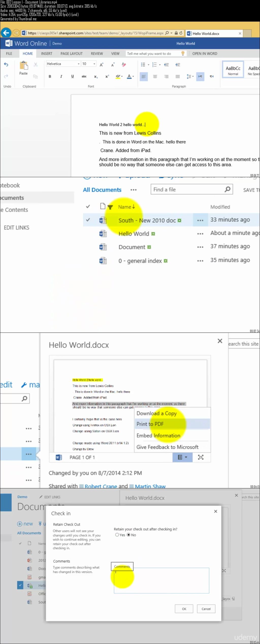This screenshot has height=644, width=260.
Task: Justify text alignment
Action: click(178, 76)
